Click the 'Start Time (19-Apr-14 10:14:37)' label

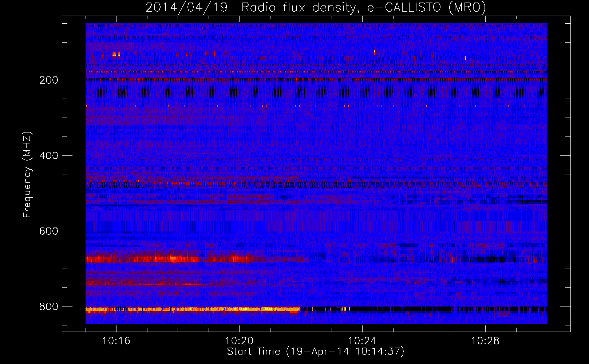316,352
